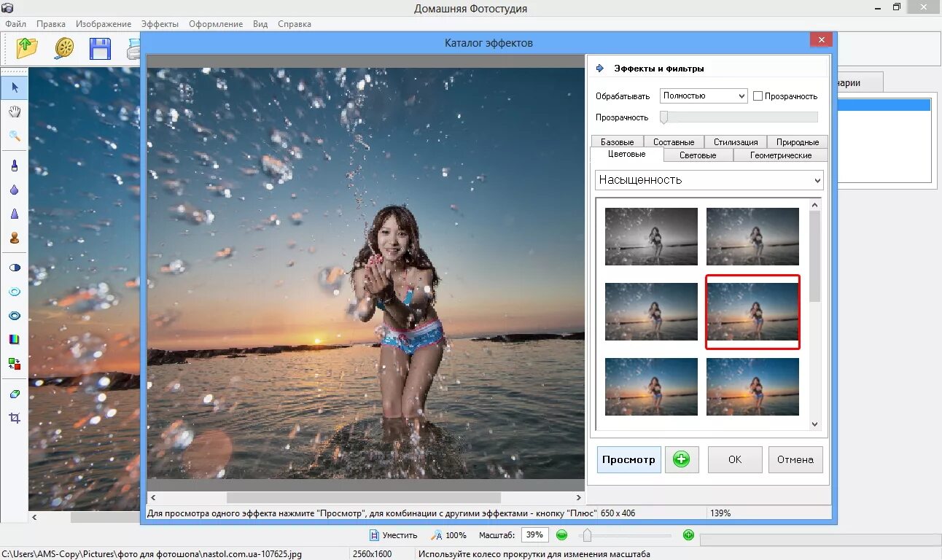The image size is (942, 560).
Task: Select the brush tool
Action: pos(15,166)
